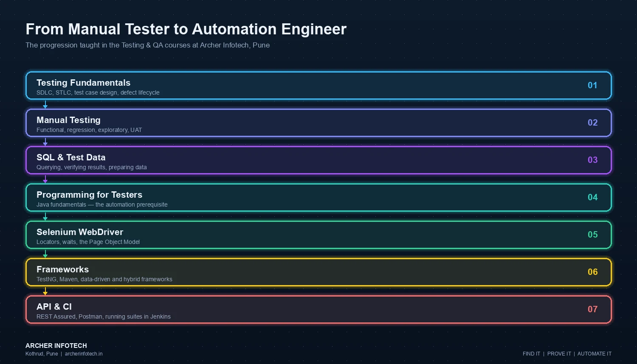The image size is (637, 364).
Task: Click step number '03'
Action: click(x=592, y=160)
